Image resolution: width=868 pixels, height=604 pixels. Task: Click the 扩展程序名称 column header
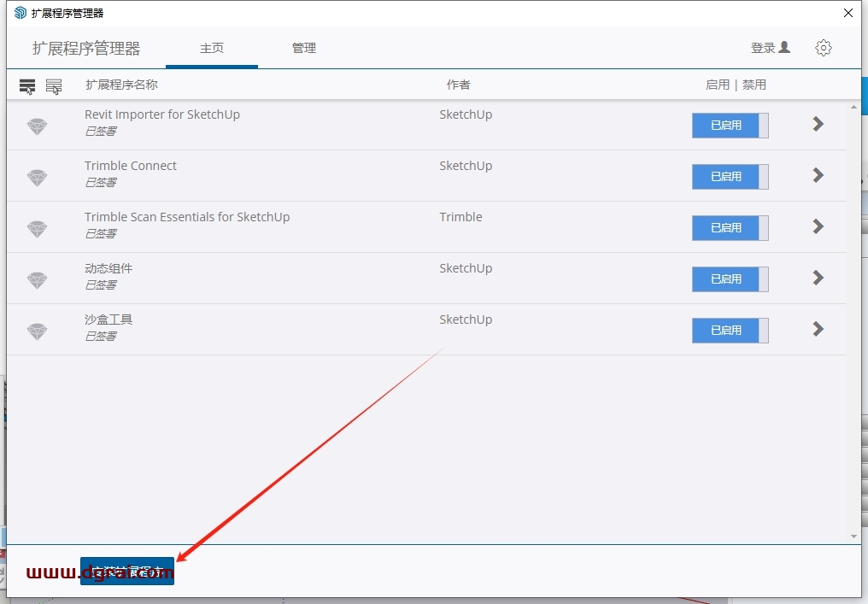[x=122, y=85]
